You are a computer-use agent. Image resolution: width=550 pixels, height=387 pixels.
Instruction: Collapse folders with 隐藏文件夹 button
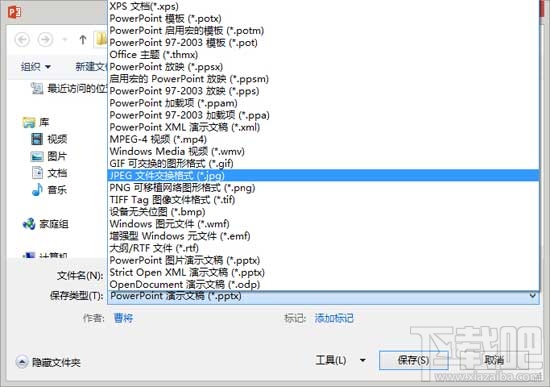48,362
